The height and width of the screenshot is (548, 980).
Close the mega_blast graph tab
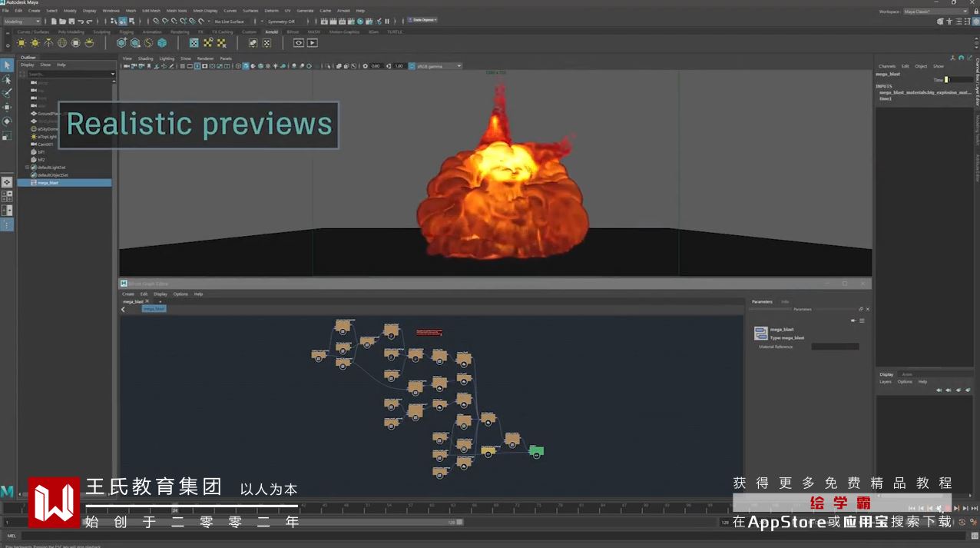[147, 301]
